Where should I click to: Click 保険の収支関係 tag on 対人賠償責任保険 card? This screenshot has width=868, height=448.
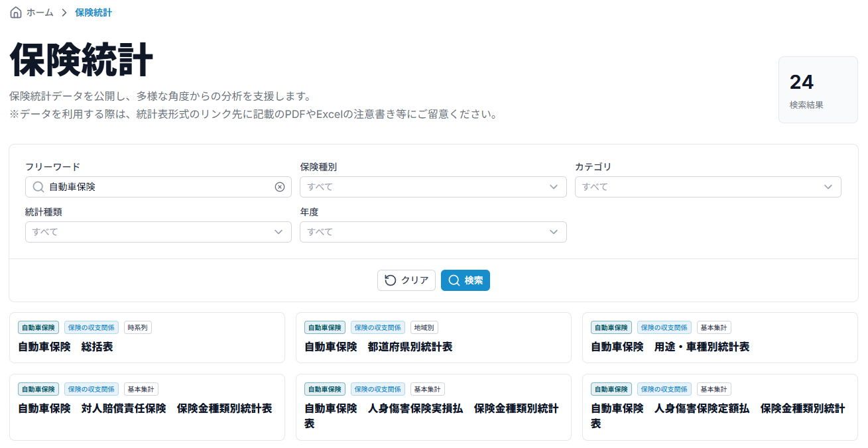tap(92, 389)
